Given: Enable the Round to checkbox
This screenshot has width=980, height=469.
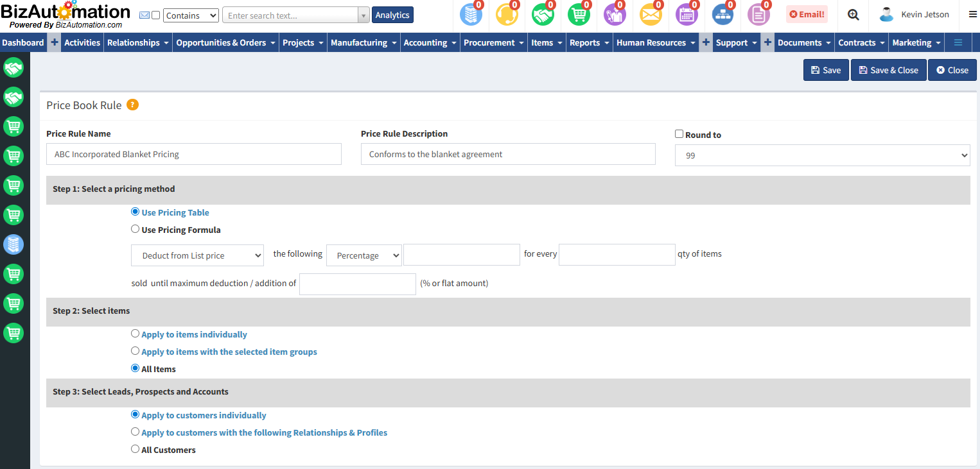Looking at the screenshot, I should click(679, 134).
